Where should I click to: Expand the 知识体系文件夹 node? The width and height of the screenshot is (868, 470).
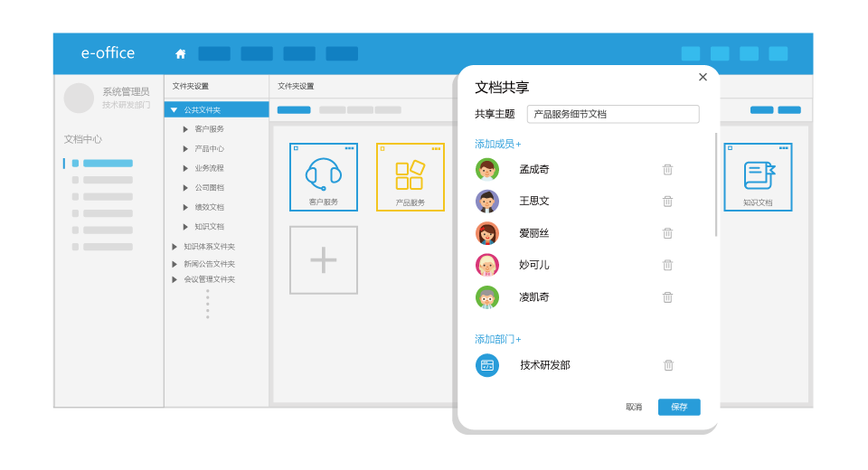point(175,247)
